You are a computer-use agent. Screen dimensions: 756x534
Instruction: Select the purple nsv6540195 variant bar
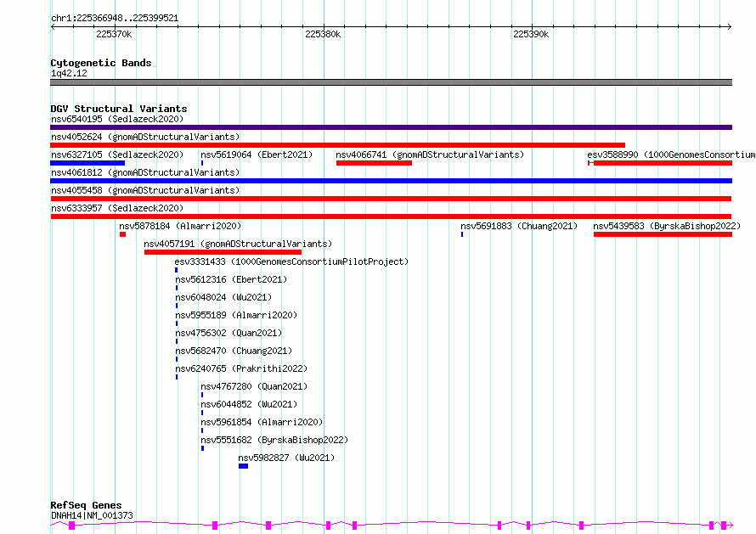(x=391, y=127)
